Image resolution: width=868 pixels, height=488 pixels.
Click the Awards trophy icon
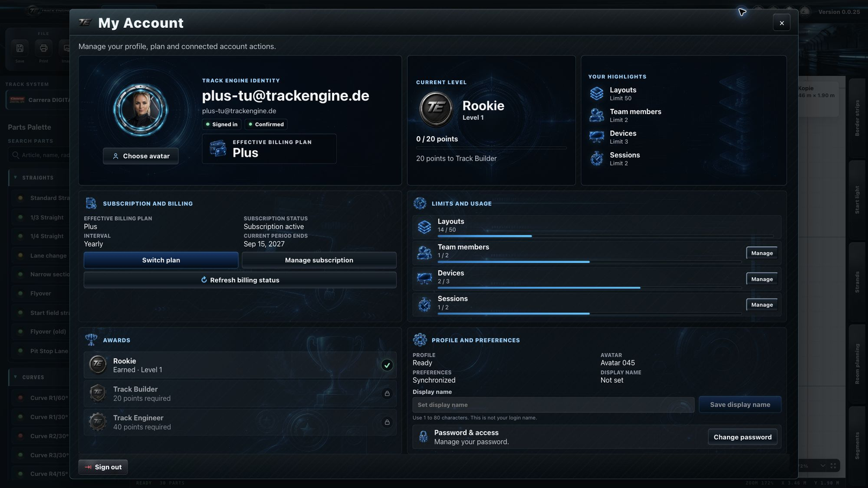91,340
